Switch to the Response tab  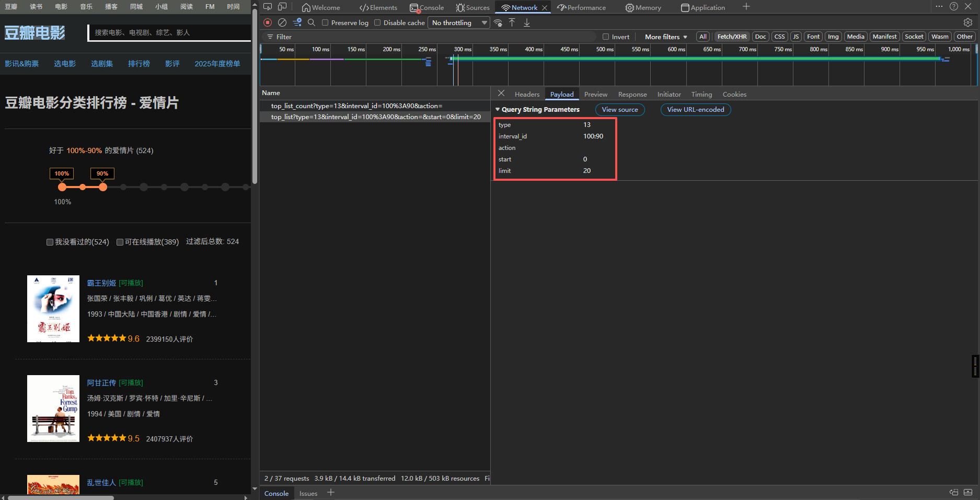click(632, 95)
